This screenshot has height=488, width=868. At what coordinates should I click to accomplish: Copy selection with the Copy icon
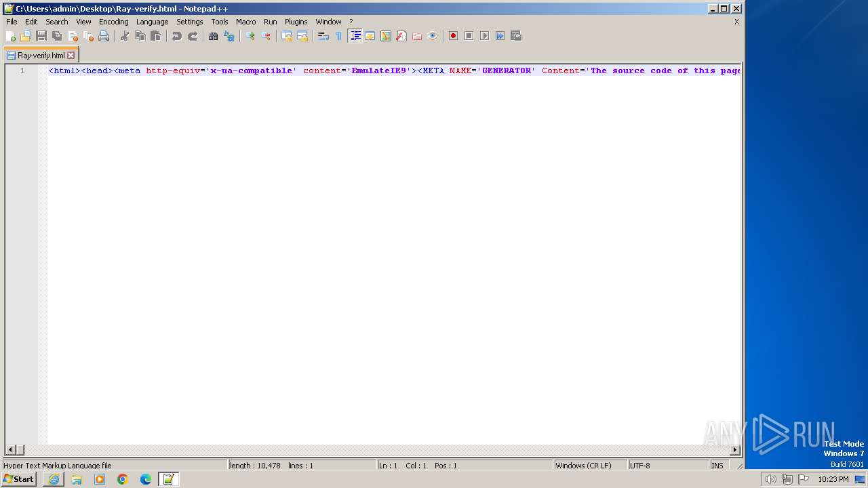click(x=140, y=36)
